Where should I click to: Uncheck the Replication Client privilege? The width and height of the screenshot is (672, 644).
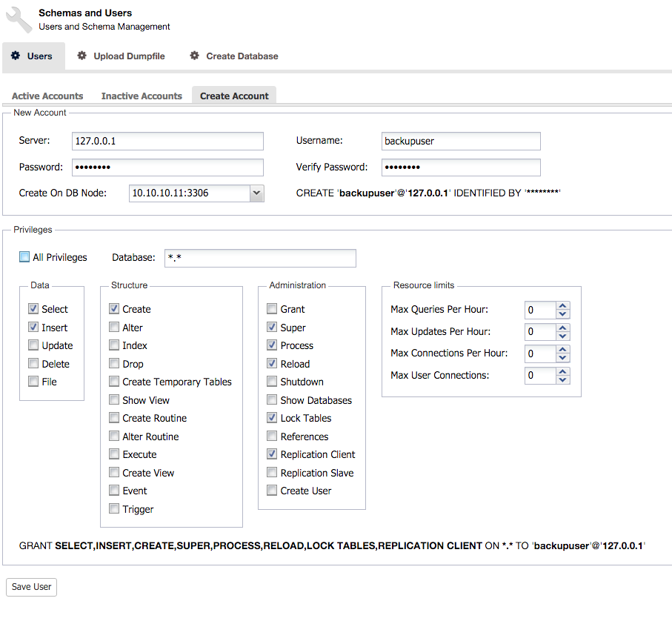click(272, 454)
